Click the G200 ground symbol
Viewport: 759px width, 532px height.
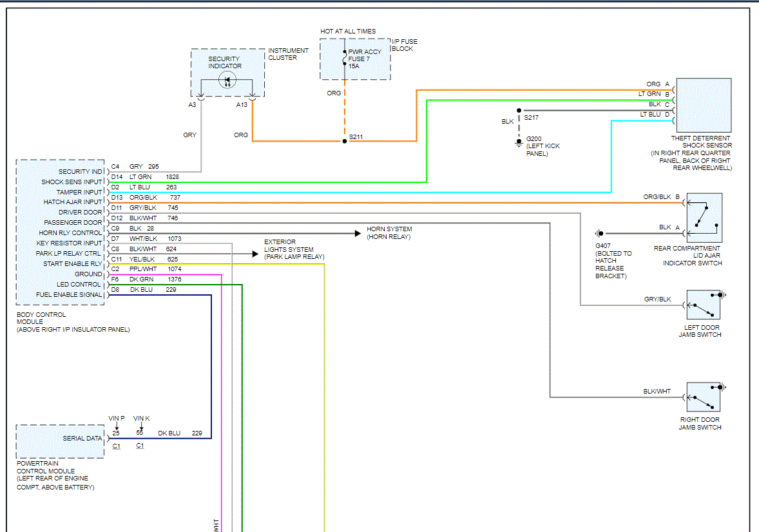[518, 143]
